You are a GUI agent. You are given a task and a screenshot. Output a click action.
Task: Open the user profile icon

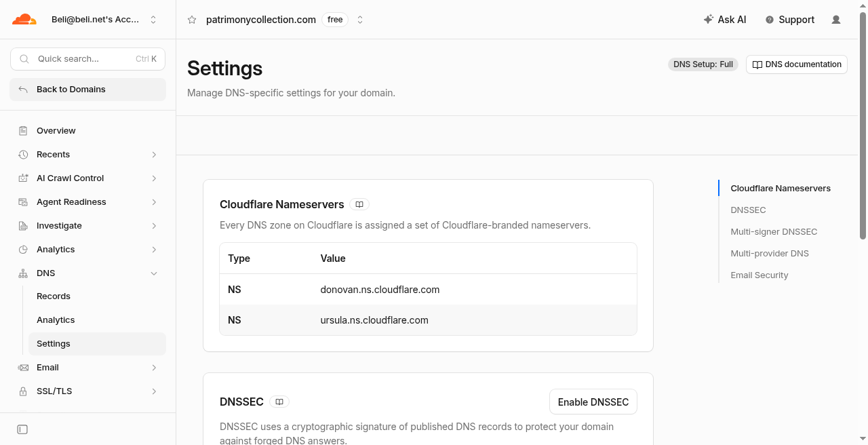point(836,20)
